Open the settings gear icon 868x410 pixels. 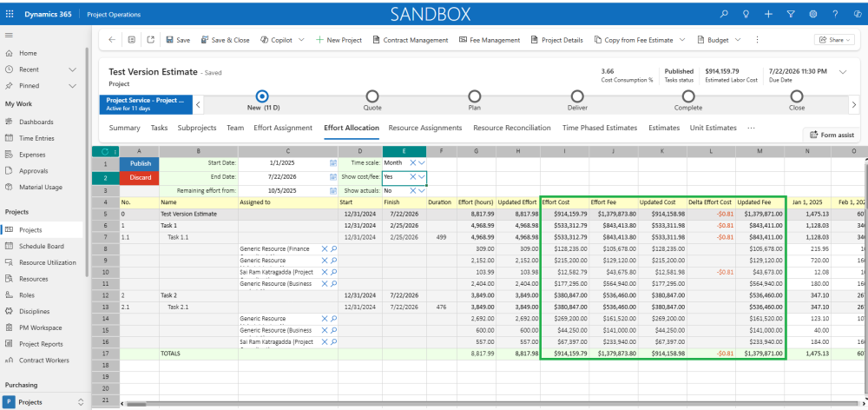pyautogui.click(x=813, y=15)
